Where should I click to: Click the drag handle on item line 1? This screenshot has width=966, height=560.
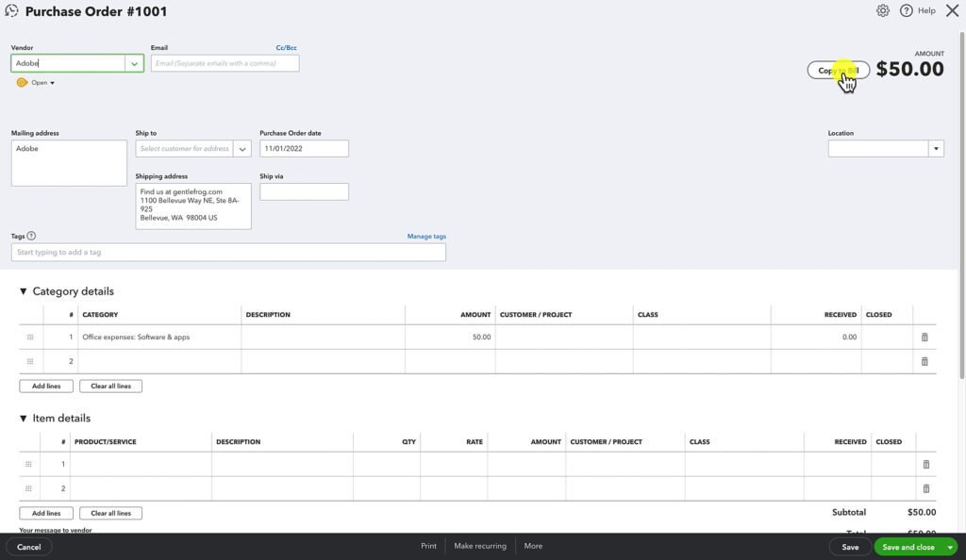point(29,464)
